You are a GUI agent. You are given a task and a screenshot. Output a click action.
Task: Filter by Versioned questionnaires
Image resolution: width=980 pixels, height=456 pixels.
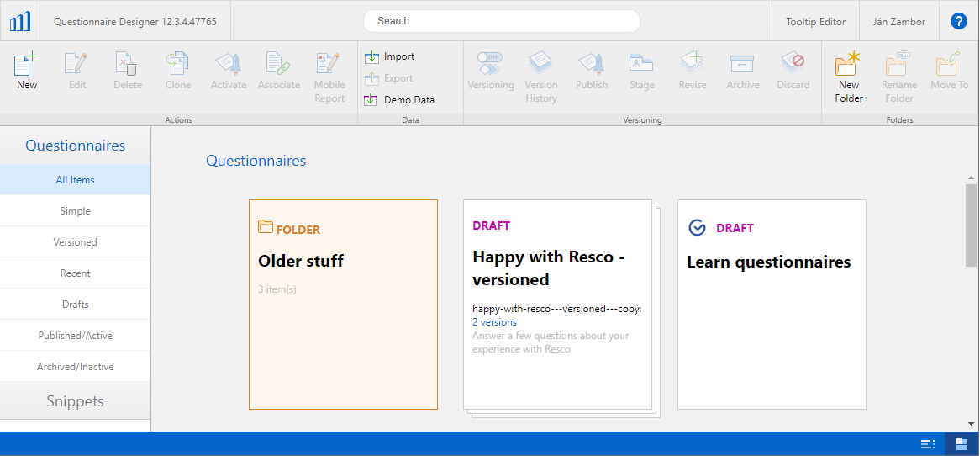tap(75, 242)
